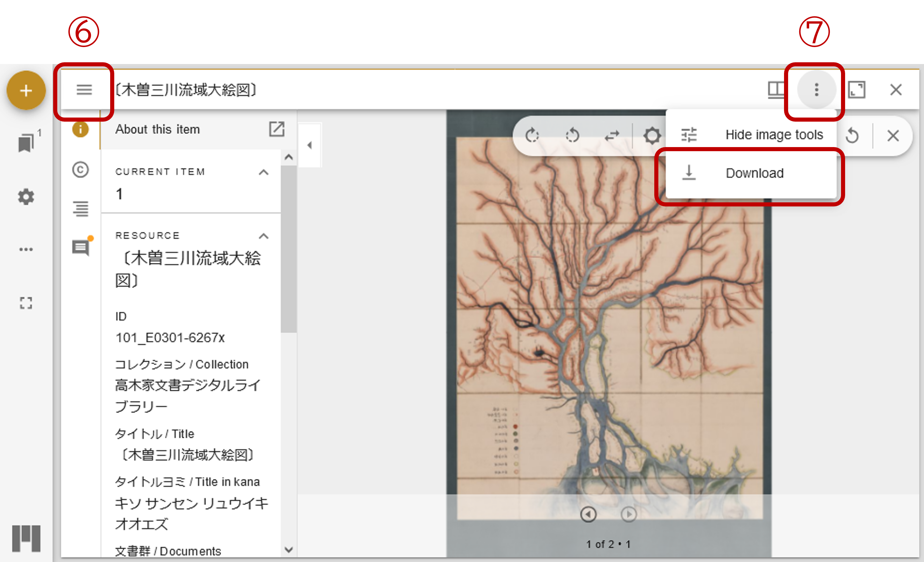924x562 pixels.
Task: Open the window views book icon
Action: point(776,90)
